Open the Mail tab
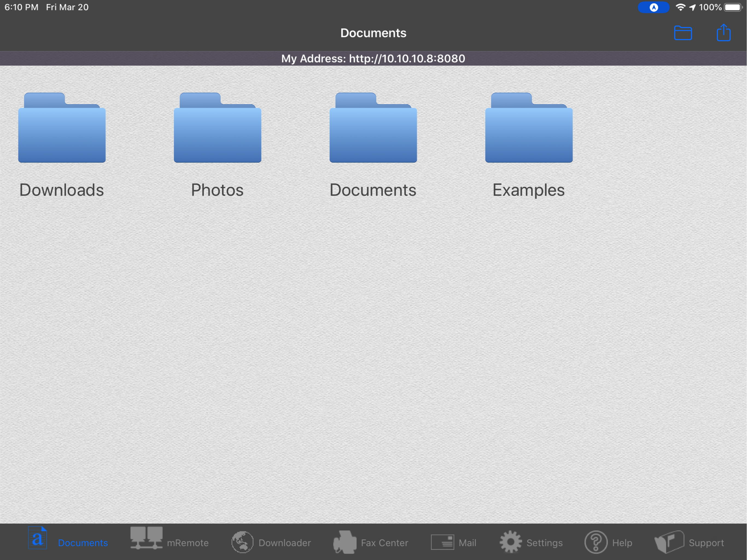 pyautogui.click(x=454, y=542)
